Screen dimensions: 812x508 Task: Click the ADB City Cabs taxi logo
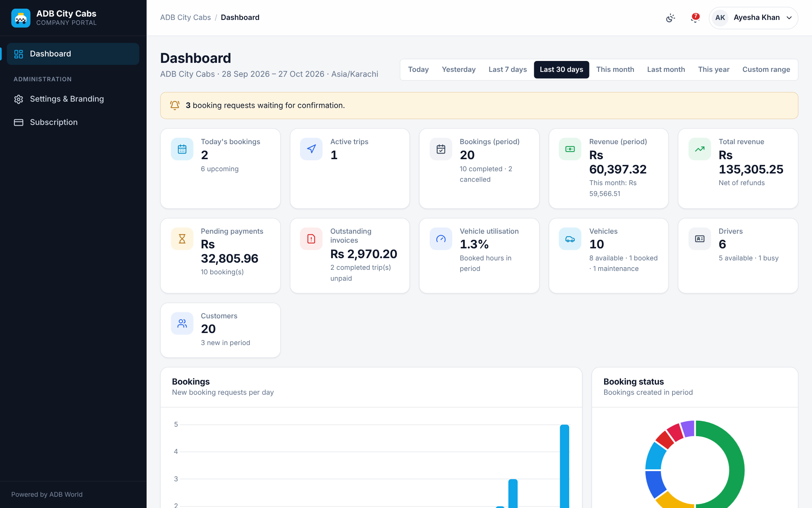(x=21, y=18)
